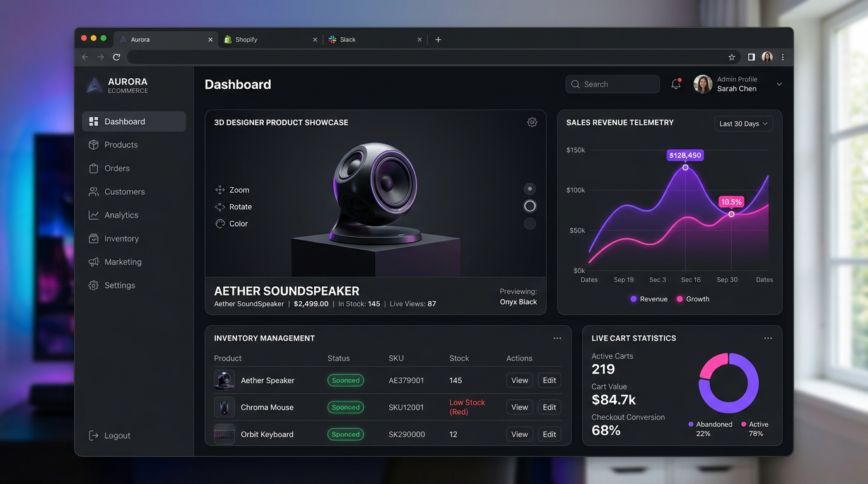
Task: Click View for Orbit Keyboard
Action: pyautogui.click(x=520, y=434)
